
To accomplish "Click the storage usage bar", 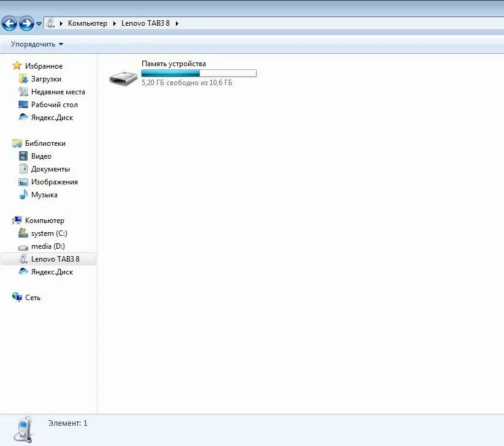I will [x=199, y=73].
